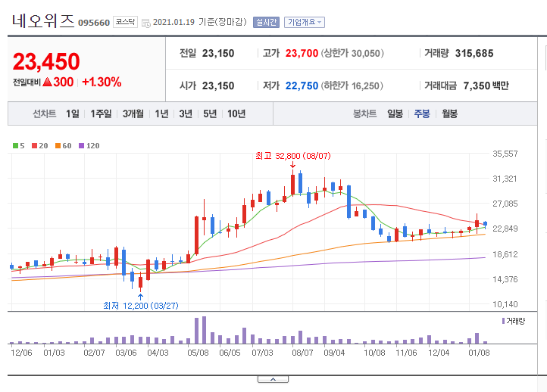Click the 01/08 x-axis date label
Screen dimensions: 547x392
tap(479, 353)
